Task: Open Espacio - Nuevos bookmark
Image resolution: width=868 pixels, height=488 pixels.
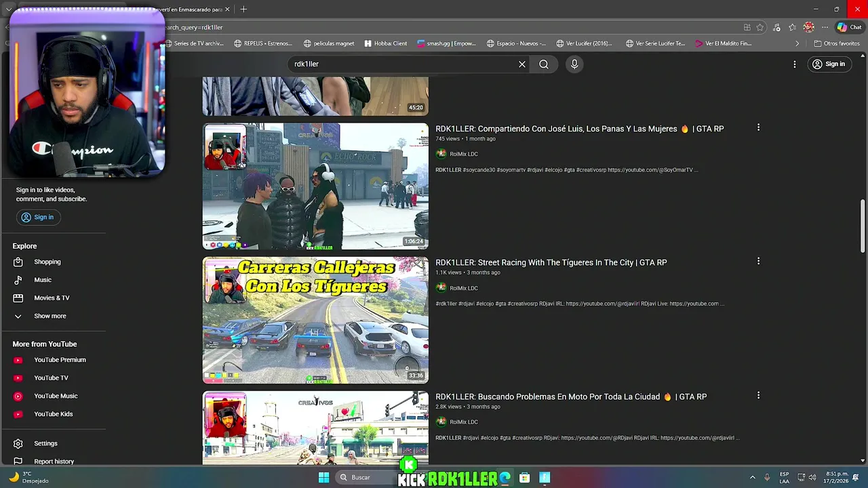Action: tap(516, 43)
